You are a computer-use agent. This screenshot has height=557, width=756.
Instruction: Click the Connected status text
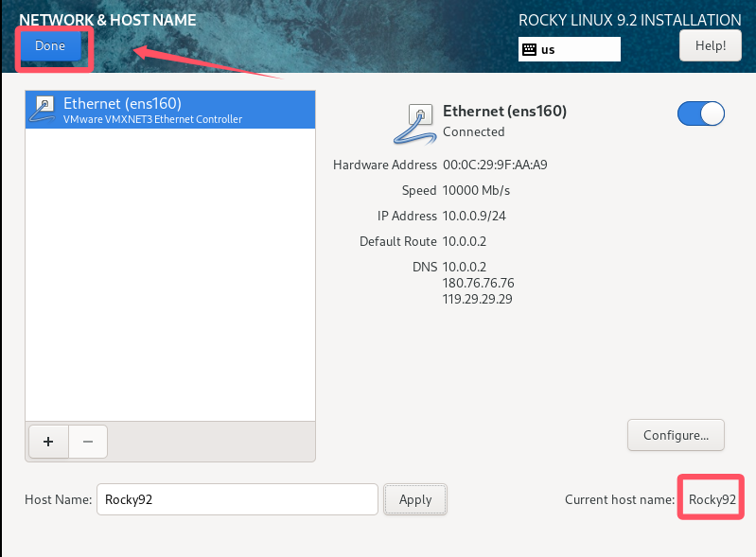click(473, 132)
